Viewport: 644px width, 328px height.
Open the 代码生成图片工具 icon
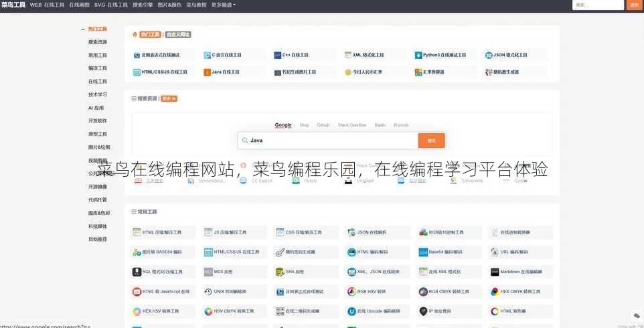point(278,72)
